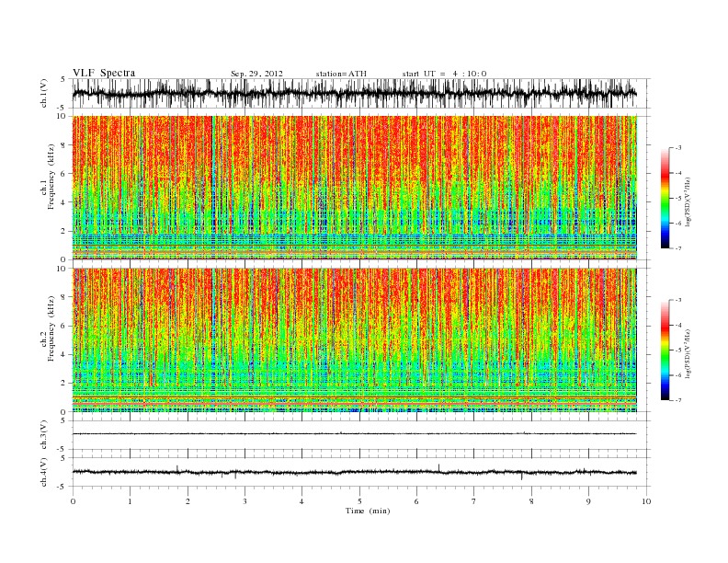Viewport: 728px width, 563px height.
Task: Click the "-7" tick on ch.2 colorbar
Action: (x=678, y=400)
